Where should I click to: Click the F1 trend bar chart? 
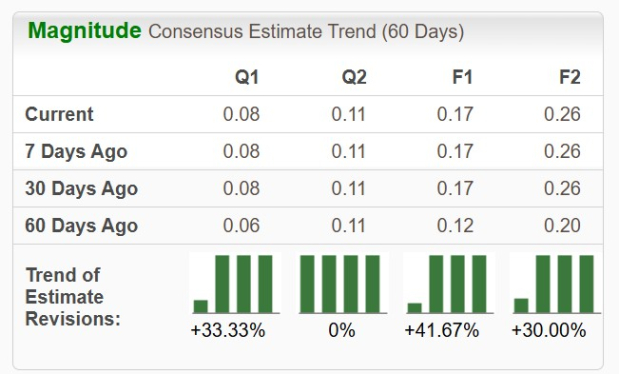point(449,283)
